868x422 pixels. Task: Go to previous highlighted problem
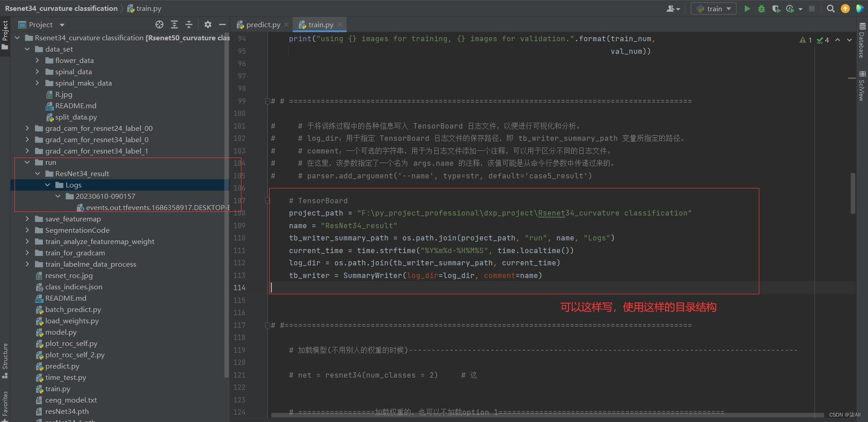pyautogui.click(x=838, y=40)
